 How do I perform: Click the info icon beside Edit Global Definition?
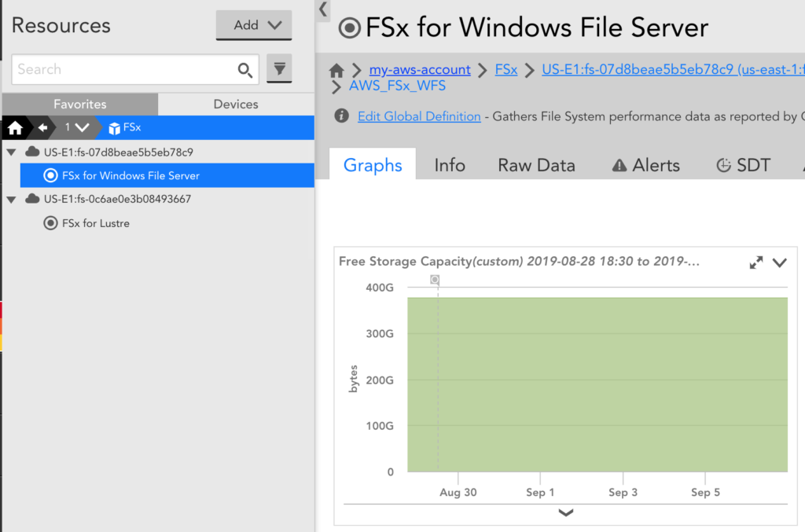(x=341, y=116)
